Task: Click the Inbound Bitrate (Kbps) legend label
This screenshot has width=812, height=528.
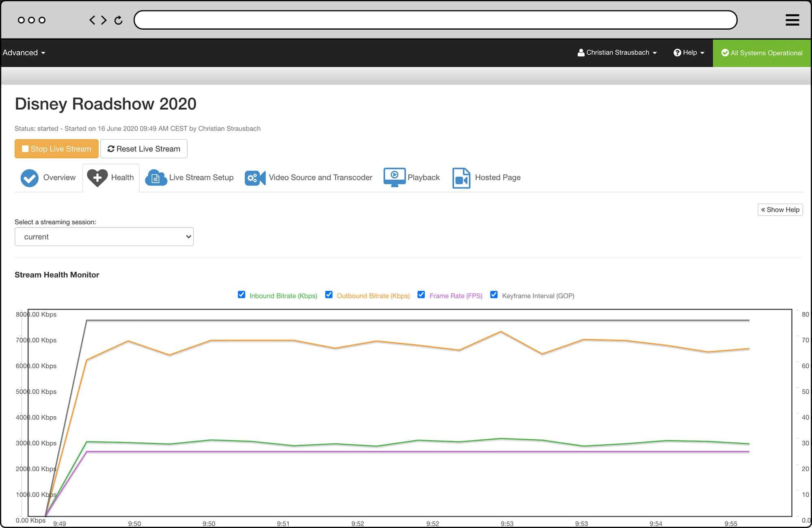Action: click(x=283, y=296)
